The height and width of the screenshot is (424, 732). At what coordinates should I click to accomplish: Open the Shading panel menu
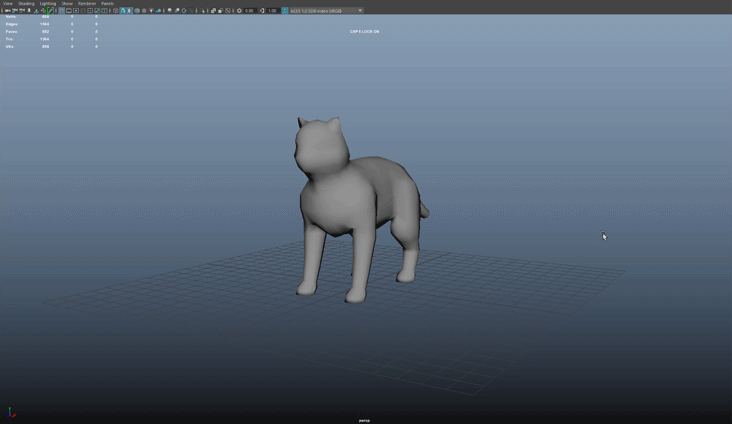[26, 3]
